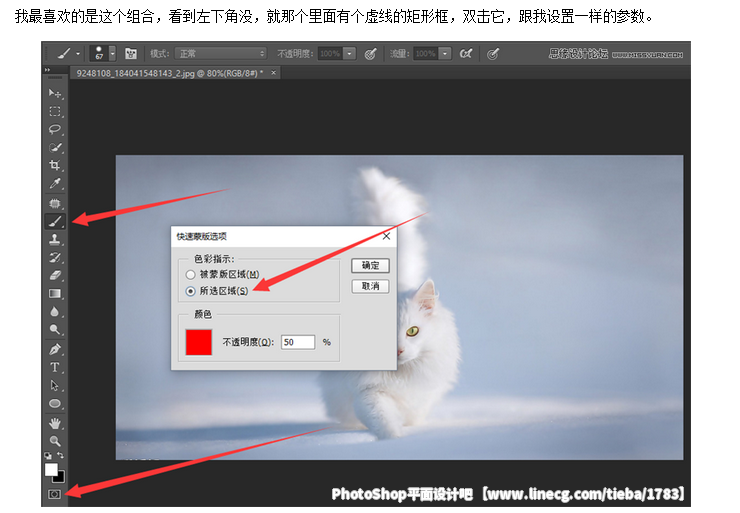Select the Zoom tool in the toolbox
The height and width of the screenshot is (513, 740).
pos(55,441)
